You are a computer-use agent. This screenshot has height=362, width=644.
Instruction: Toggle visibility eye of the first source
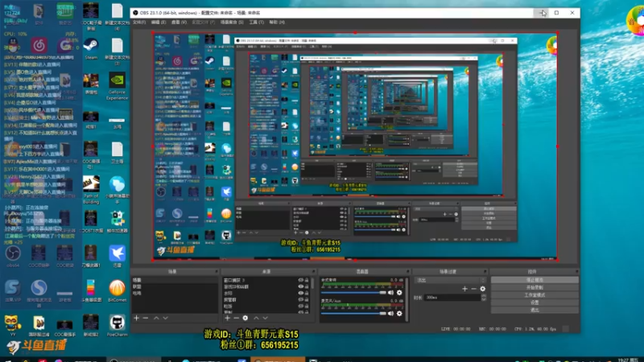coord(300,280)
